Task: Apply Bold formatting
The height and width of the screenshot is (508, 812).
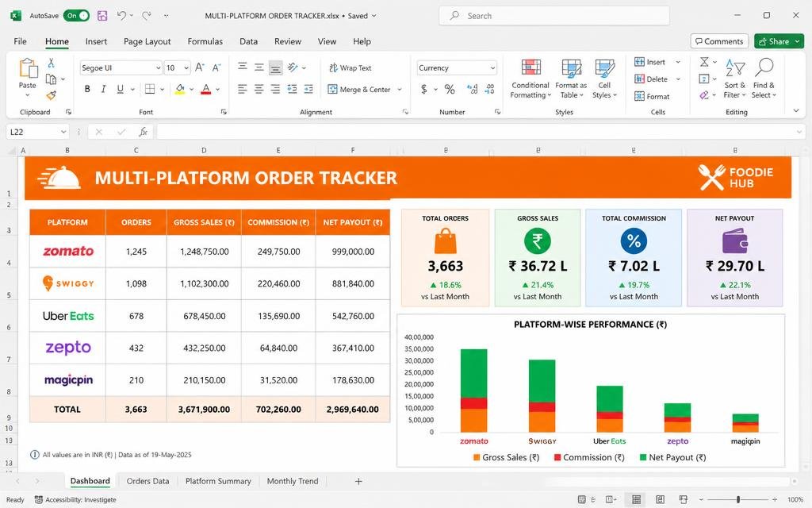Action: 87,89
